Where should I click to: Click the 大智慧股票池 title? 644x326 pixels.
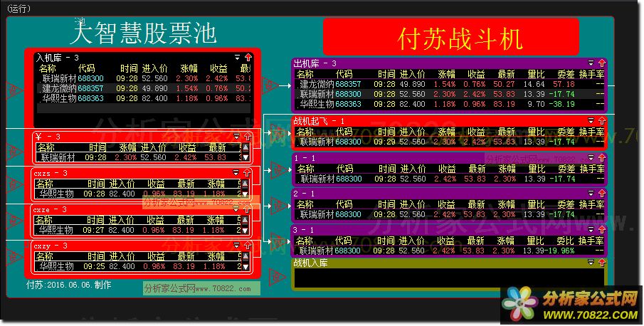tap(143, 33)
